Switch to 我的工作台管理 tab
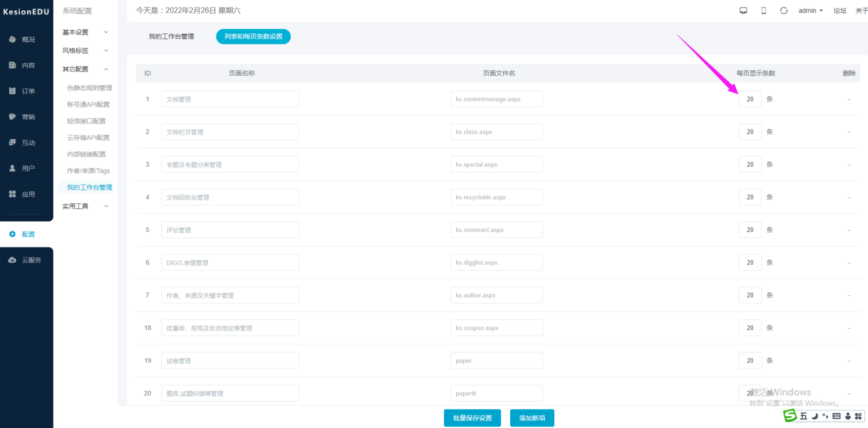 point(171,36)
